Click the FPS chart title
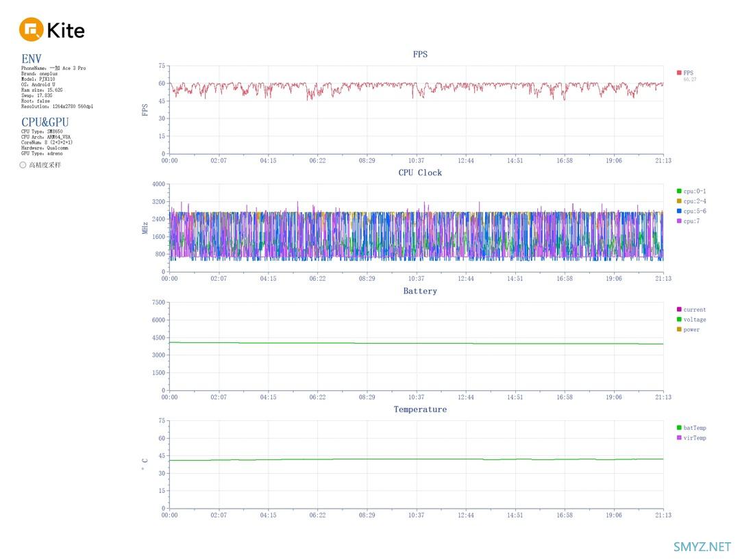This screenshot has height=560, width=740. (x=420, y=54)
